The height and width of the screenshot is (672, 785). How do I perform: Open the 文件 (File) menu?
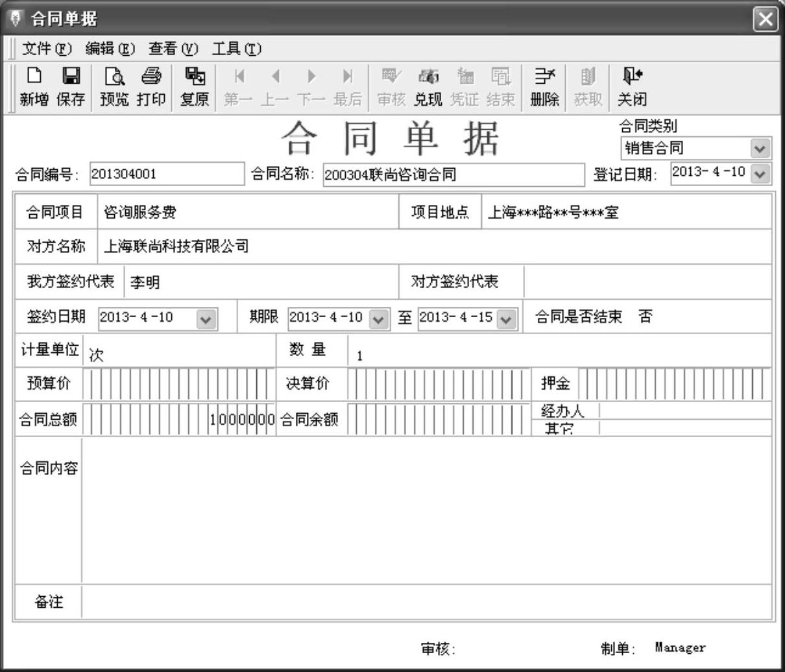click(47, 49)
